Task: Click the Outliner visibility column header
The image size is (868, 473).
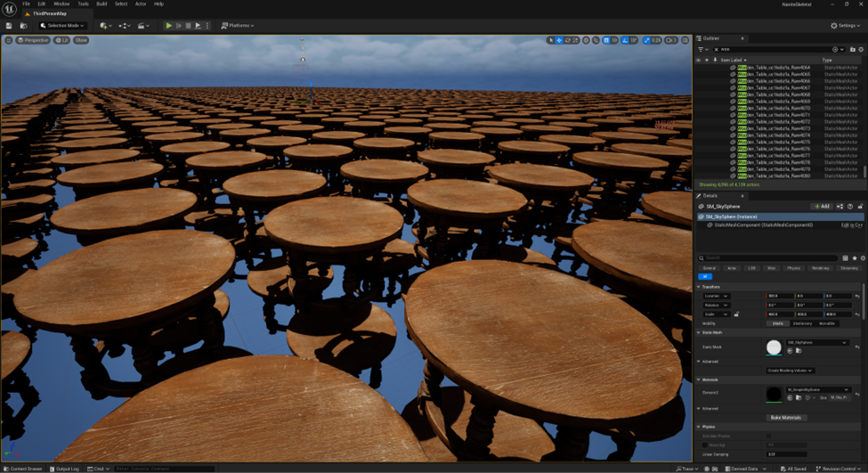Action: coord(699,60)
